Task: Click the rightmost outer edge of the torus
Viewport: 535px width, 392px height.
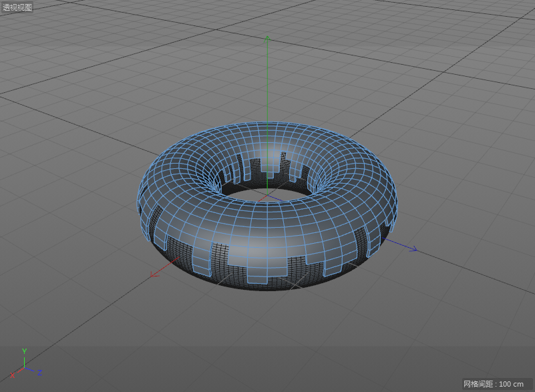Action: [395, 199]
